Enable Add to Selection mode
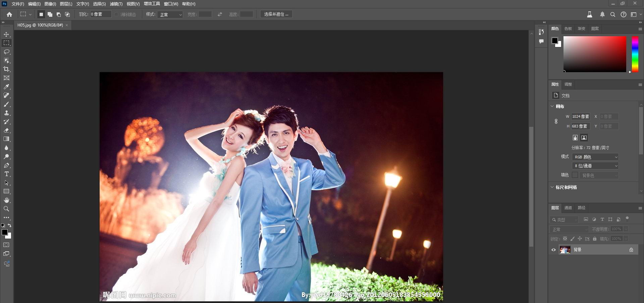This screenshot has height=303, width=644. click(50, 14)
